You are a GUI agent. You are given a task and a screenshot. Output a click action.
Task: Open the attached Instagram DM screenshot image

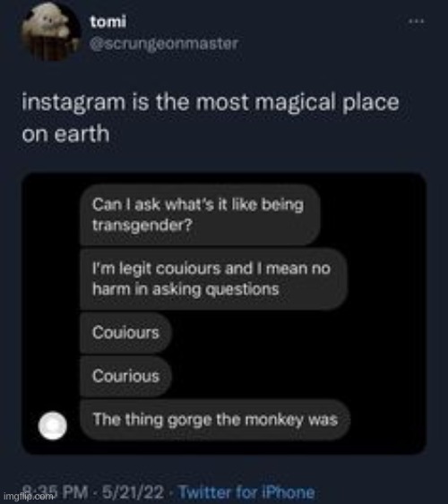tap(224, 313)
